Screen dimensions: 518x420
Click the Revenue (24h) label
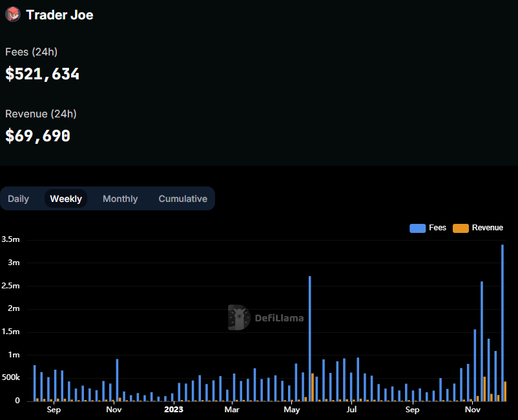[x=41, y=114]
